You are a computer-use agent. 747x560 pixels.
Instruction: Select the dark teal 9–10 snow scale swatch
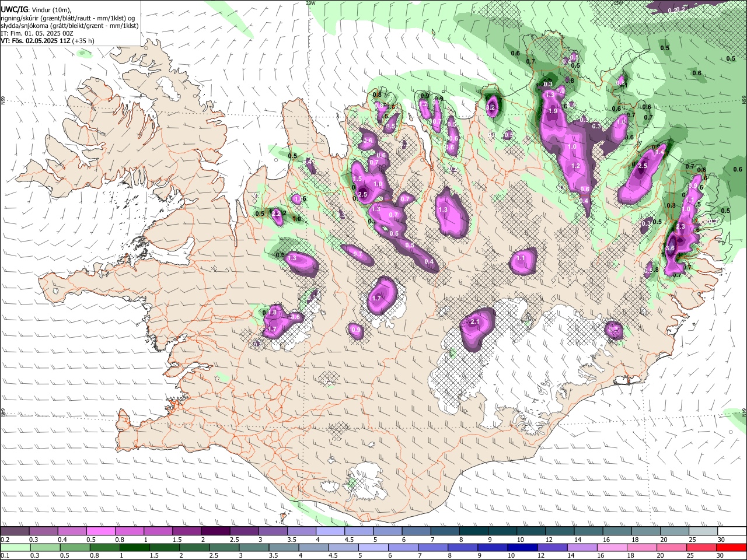[x=502, y=531]
